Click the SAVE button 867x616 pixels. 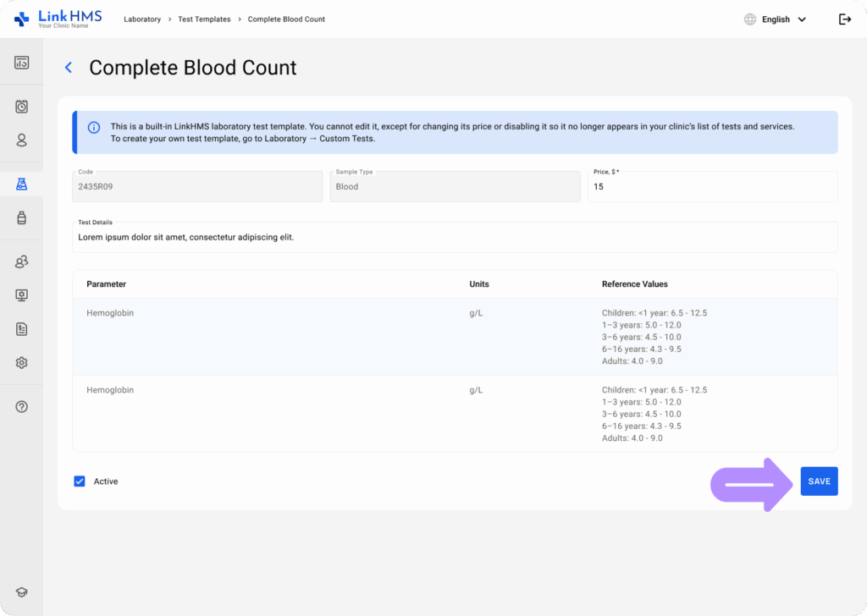pyautogui.click(x=819, y=481)
